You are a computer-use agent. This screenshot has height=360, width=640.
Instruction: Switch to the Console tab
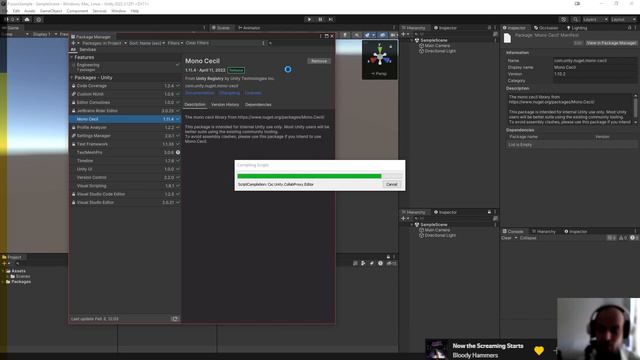tap(513, 231)
